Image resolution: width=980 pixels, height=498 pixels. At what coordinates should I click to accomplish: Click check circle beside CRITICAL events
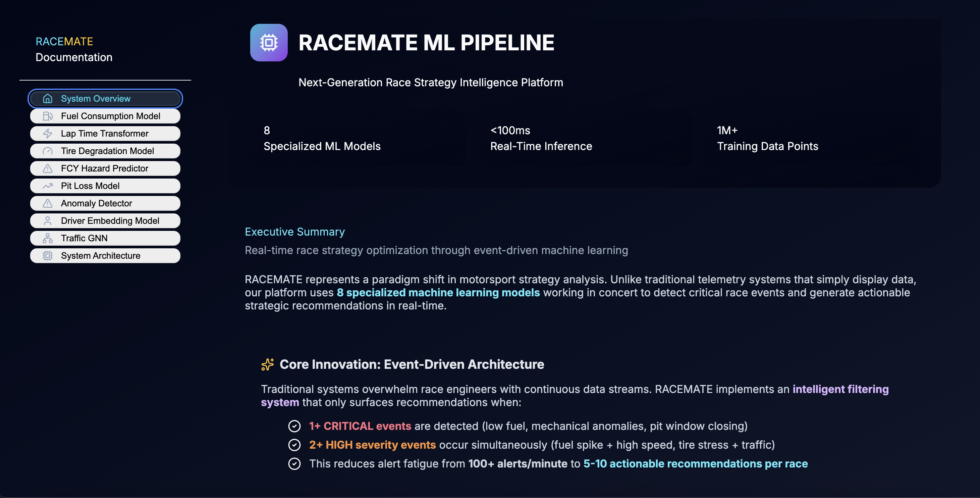coord(294,426)
